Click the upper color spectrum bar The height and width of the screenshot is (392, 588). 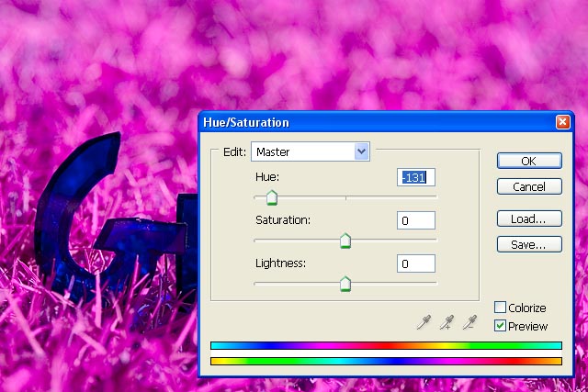coord(386,346)
